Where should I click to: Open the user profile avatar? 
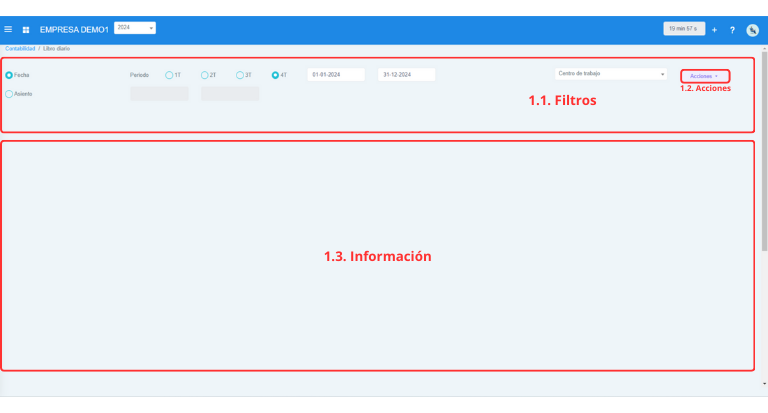pyautogui.click(x=752, y=30)
